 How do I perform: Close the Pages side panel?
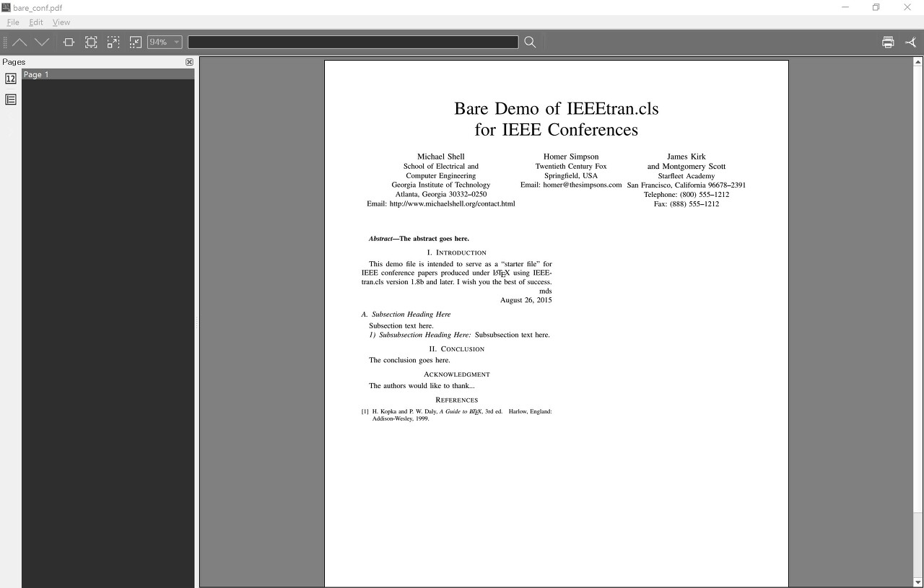pos(189,62)
